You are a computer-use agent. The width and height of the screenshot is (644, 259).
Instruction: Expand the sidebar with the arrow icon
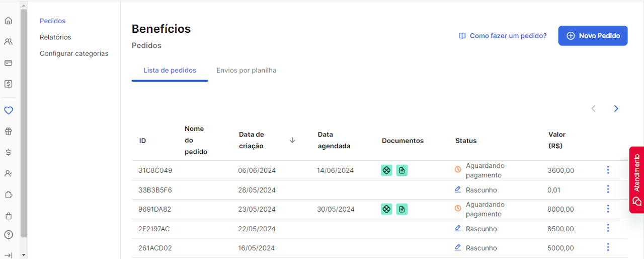pyautogui.click(x=8, y=255)
